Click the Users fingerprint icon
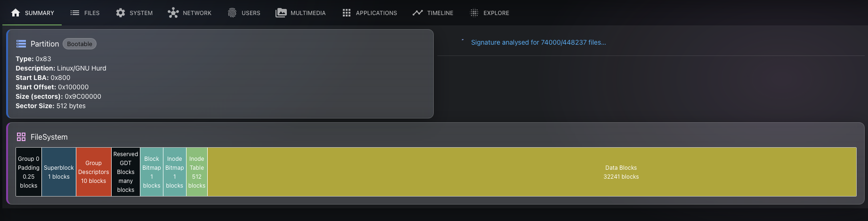The image size is (868, 221). pos(232,13)
